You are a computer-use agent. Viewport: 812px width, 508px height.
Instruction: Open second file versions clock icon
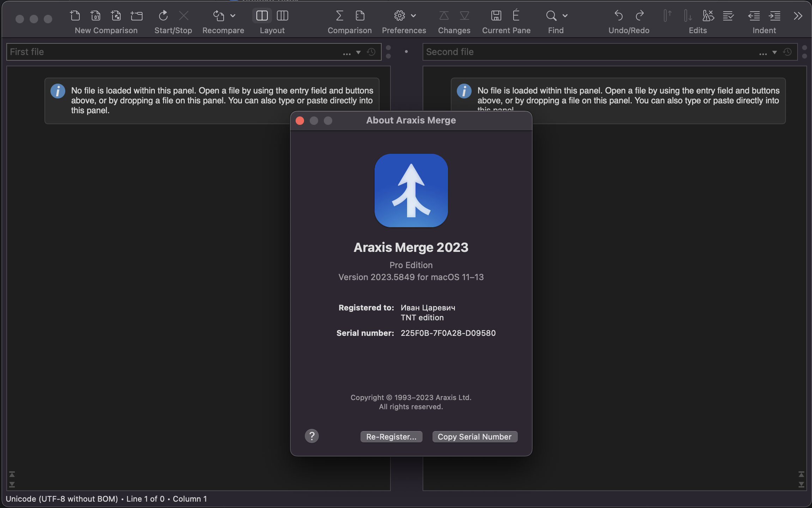point(787,52)
